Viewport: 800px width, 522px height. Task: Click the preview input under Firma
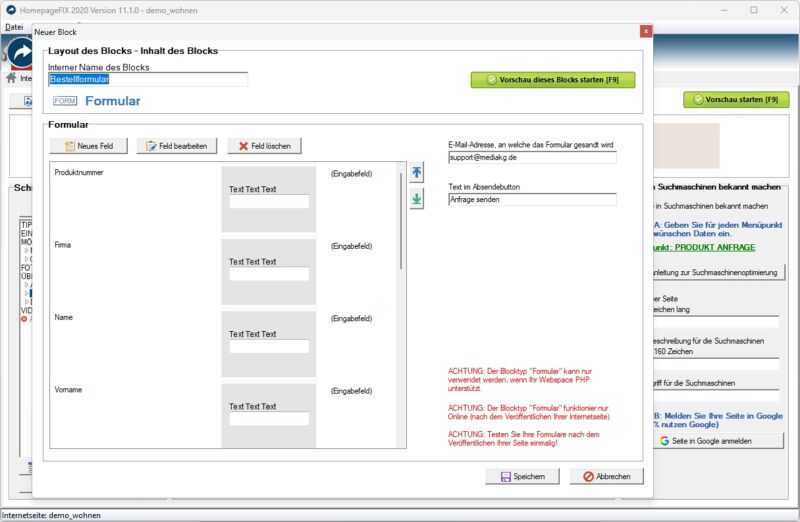269,274
